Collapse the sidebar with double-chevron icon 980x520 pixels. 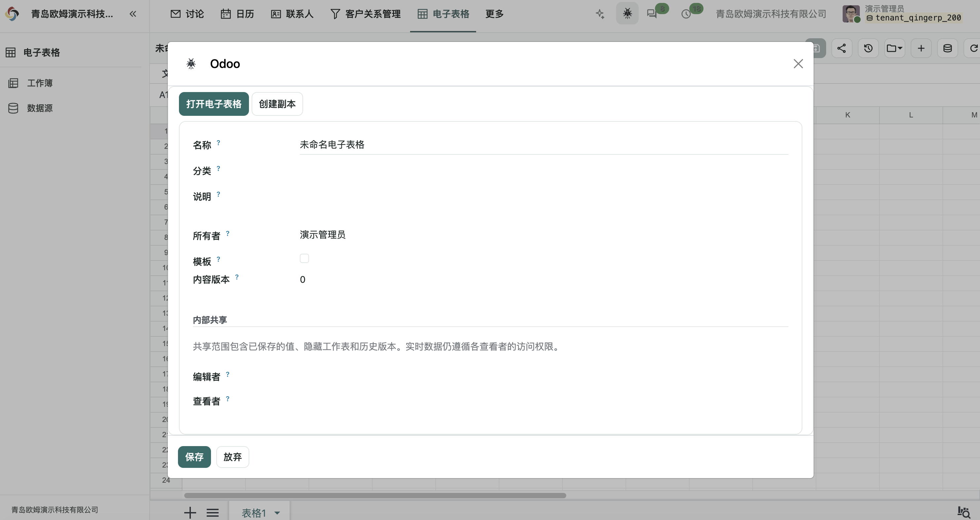(x=132, y=14)
